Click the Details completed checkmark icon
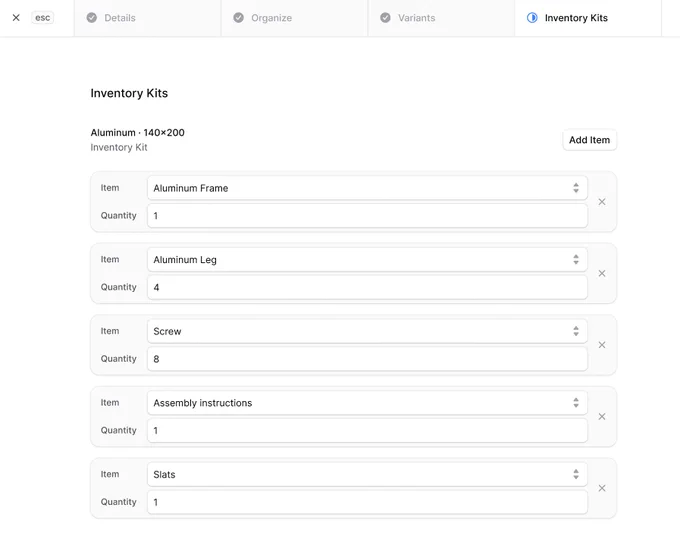Viewport: 680px width, 536px height. pyautogui.click(x=92, y=18)
